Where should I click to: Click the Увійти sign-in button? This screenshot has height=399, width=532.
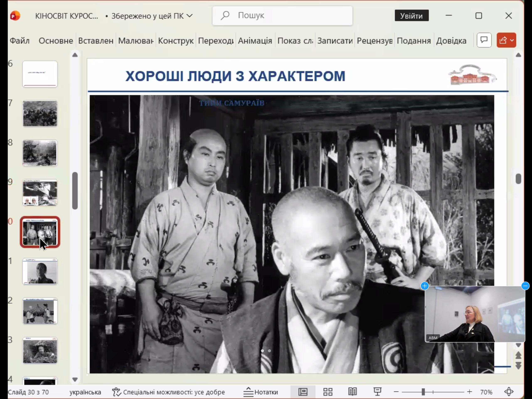coord(411,16)
